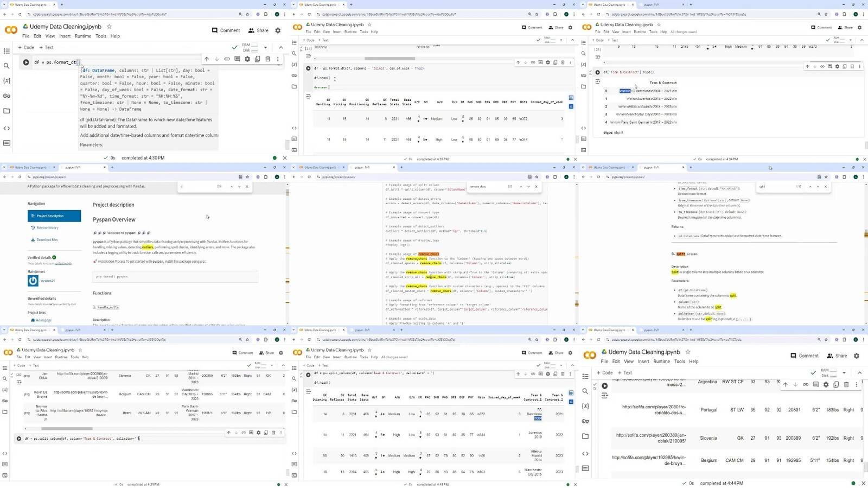Open search icon in 4:44 PM window sidebar
Viewport: 868px width, 488px height.
pyautogui.click(x=585, y=391)
